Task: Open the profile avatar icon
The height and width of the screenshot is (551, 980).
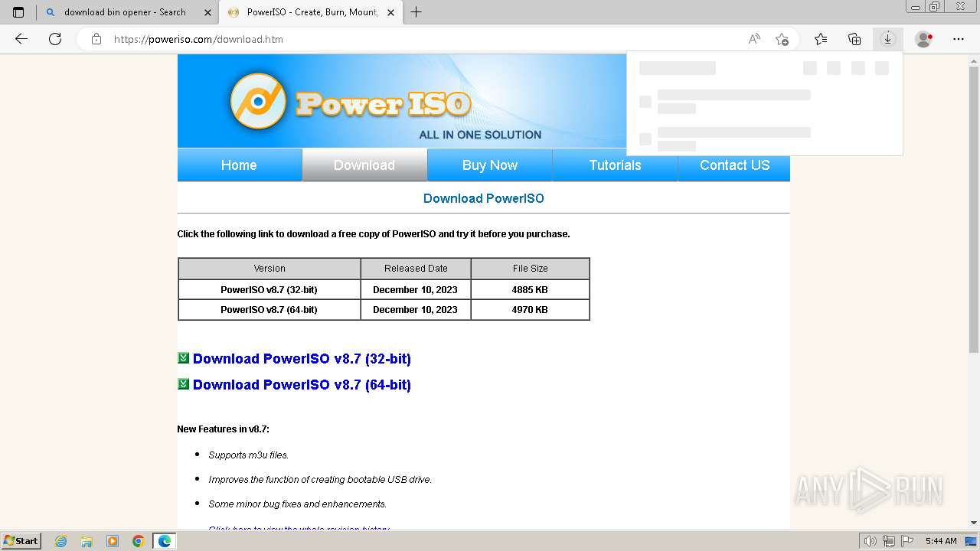Action: click(924, 39)
